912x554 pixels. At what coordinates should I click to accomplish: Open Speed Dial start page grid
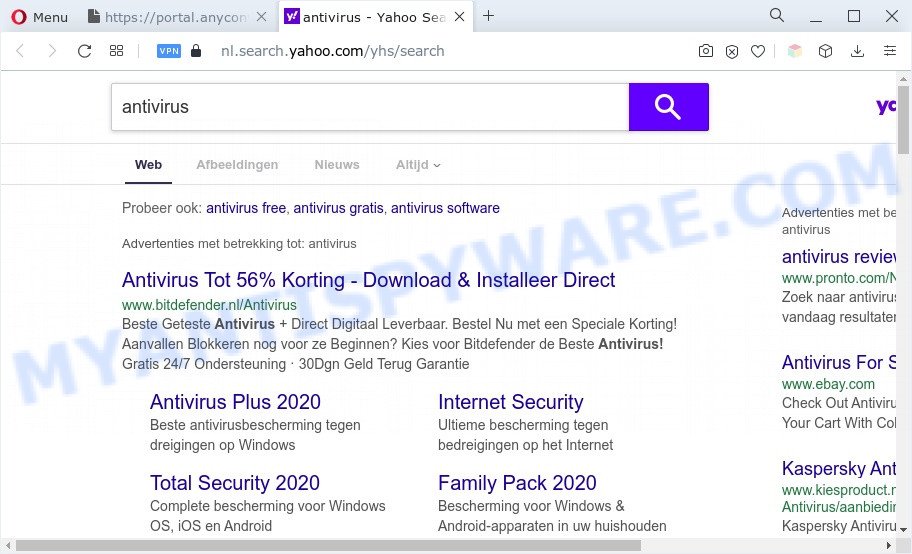coord(116,51)
